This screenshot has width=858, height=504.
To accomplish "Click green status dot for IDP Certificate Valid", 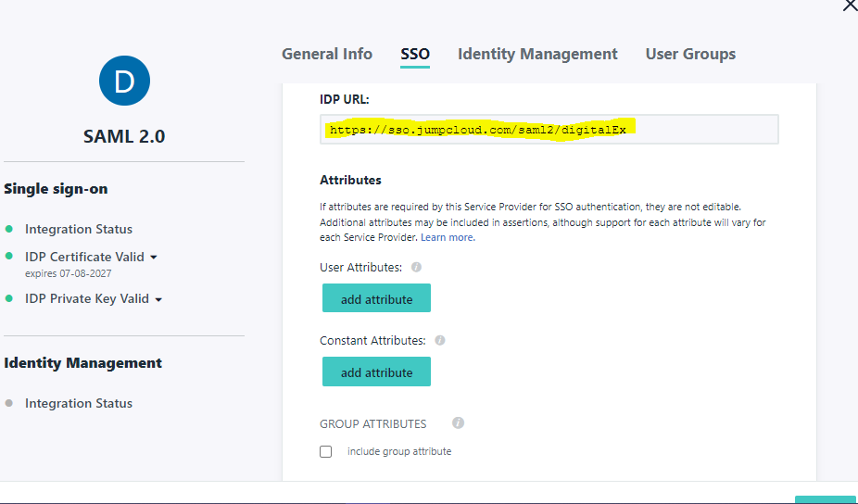I will [9, 257].
